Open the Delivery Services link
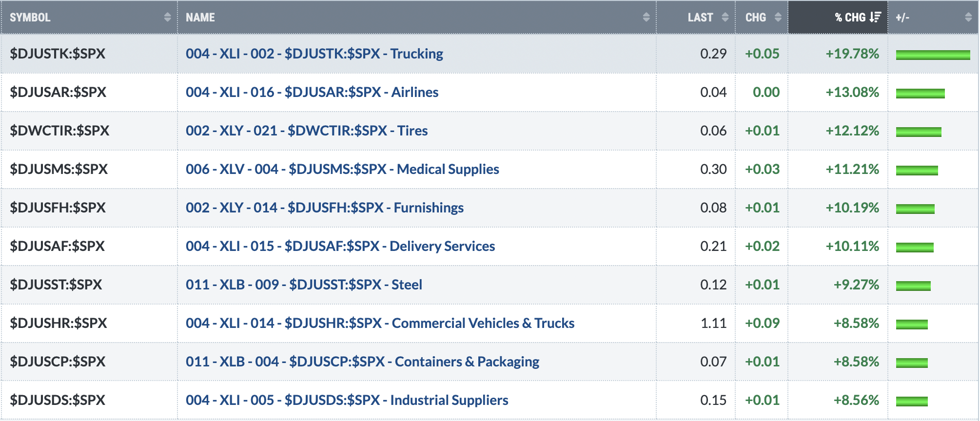The height and width of the screenshot is (421, 980). coord(340,246)
